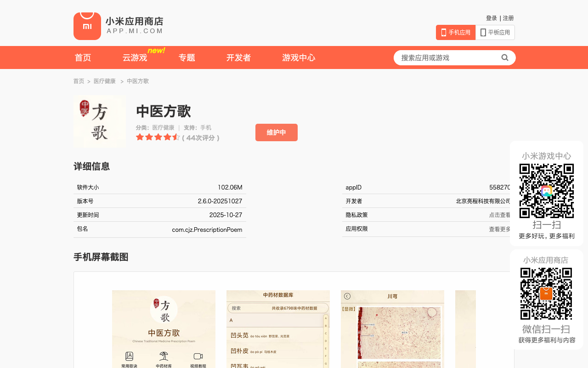The height and width of the screenshot is (368, 588).
Task: Click the star rating icons
Action: [158, 137]
